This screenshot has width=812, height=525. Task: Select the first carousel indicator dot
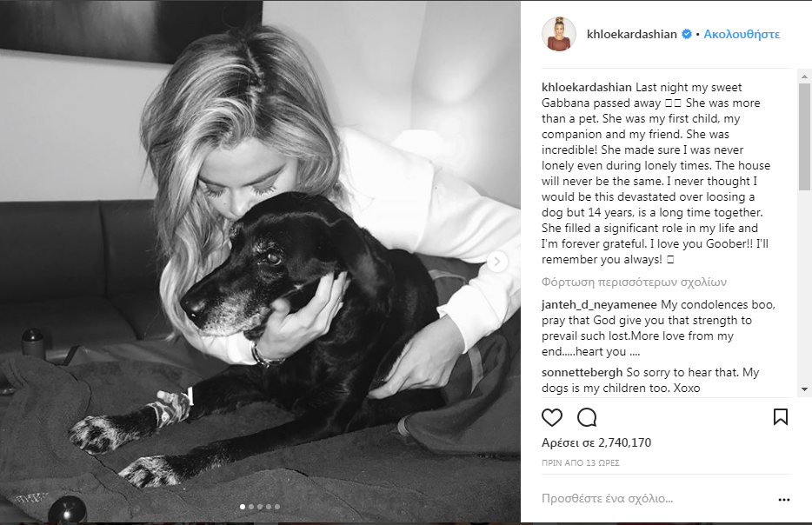[x=243, y=507]
